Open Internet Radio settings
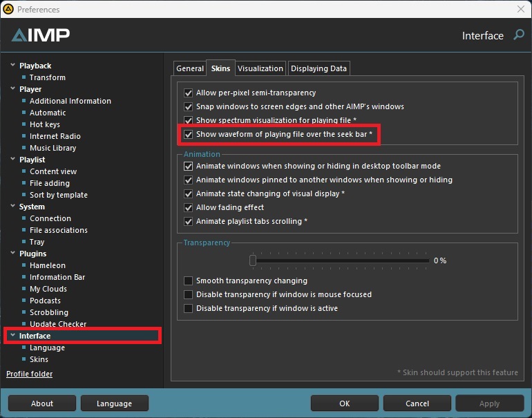This screenshot has width=532, height=418. [55, 136]
